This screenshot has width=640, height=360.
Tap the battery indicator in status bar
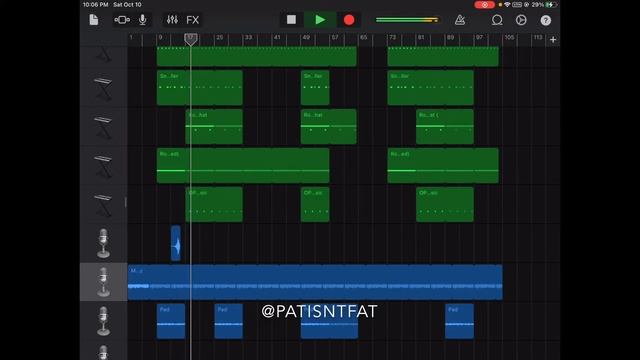tap(551, 4)
